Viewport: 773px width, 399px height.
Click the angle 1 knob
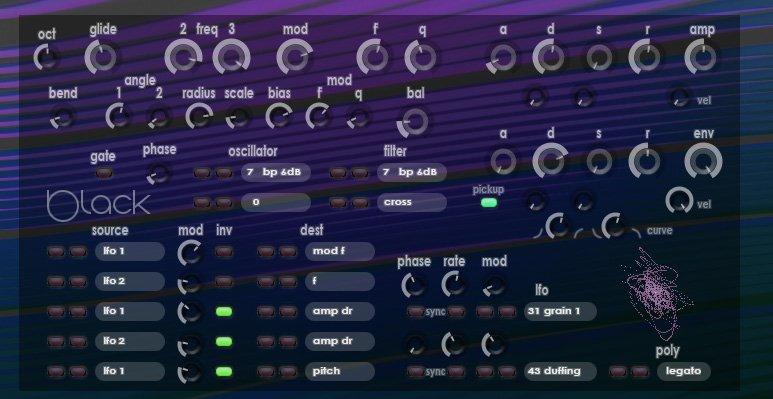tap(119, 116)
